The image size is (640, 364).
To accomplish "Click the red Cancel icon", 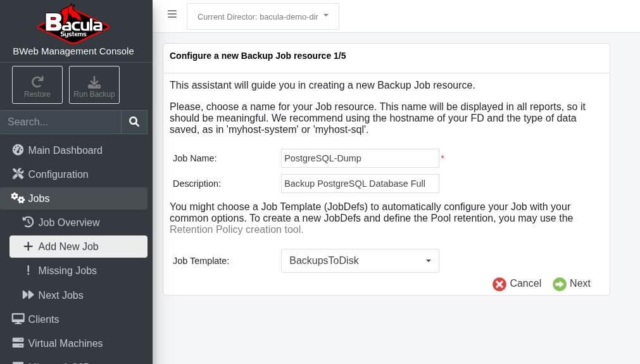I will click(499, 284).
